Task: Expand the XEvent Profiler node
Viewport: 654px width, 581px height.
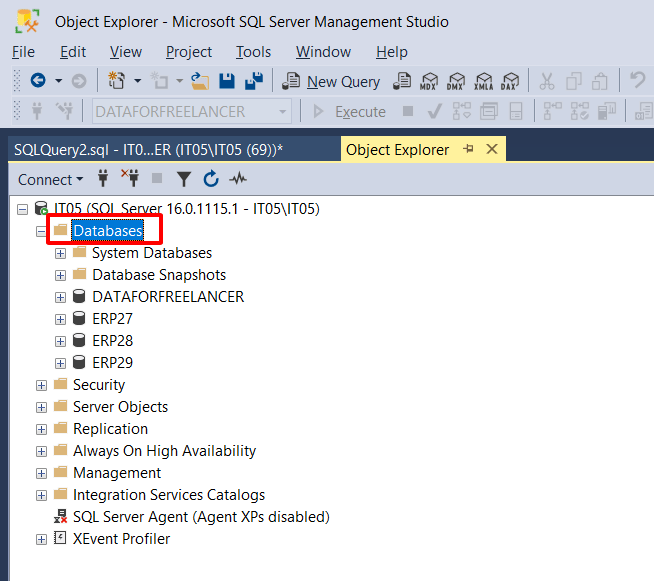Action: click(41, 539)
